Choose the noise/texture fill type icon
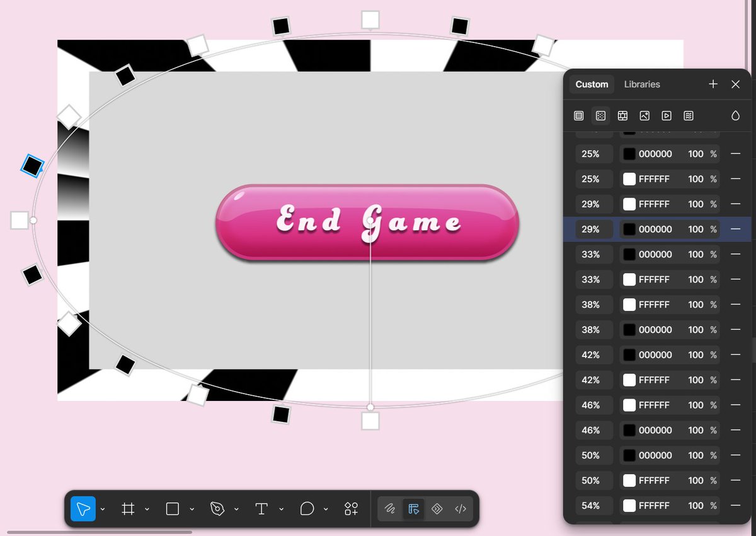The width and height of the screenshot is (756, 536). (x=689, y=116)
